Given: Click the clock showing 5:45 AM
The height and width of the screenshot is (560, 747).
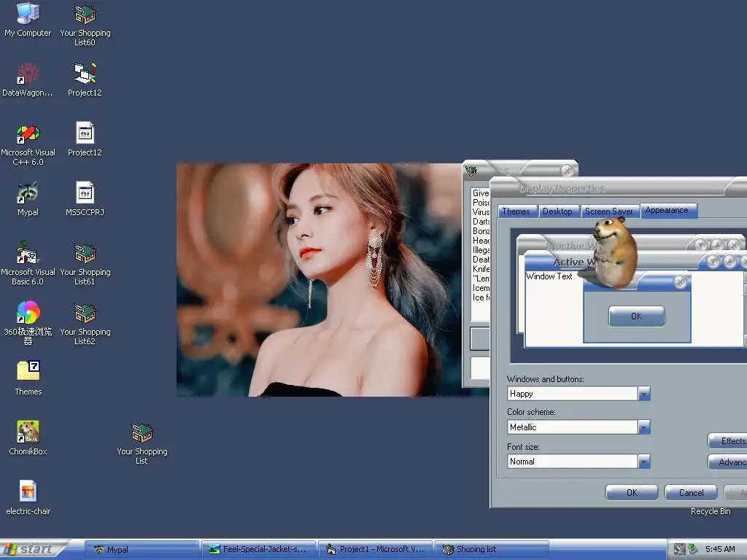Looking at the screenshot, I should point(720,549).
